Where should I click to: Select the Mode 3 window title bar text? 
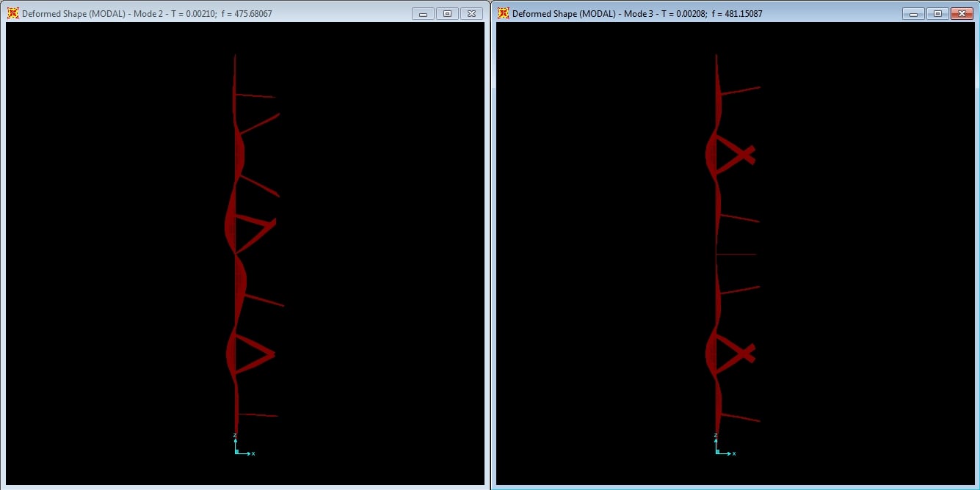coord(637,13)
